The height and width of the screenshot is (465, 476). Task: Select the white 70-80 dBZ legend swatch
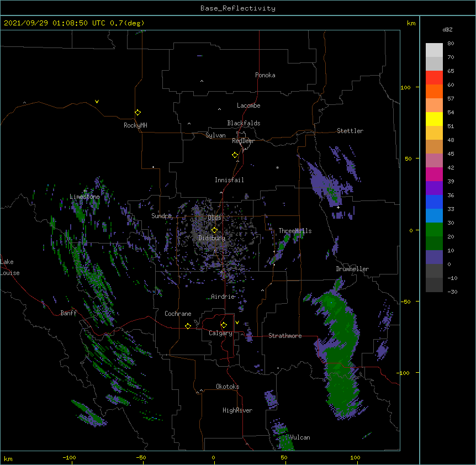pyautogui.click(x=434, y=50)
